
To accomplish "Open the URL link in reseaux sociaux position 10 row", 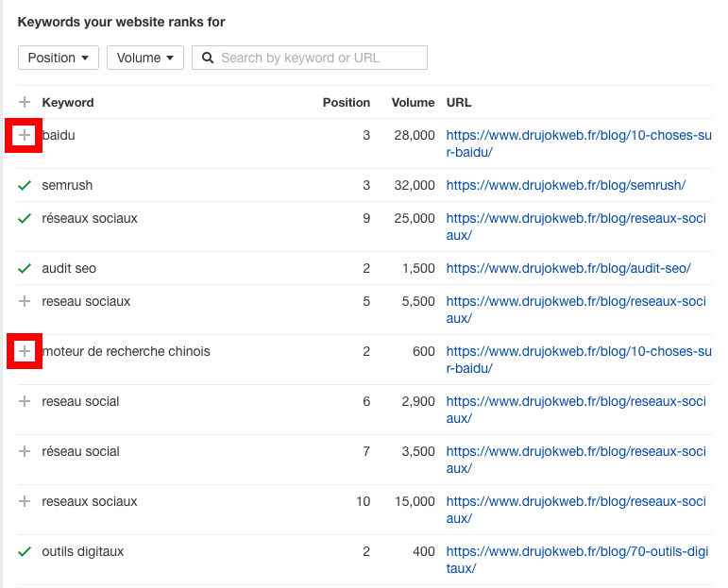I will click(576, 510).
